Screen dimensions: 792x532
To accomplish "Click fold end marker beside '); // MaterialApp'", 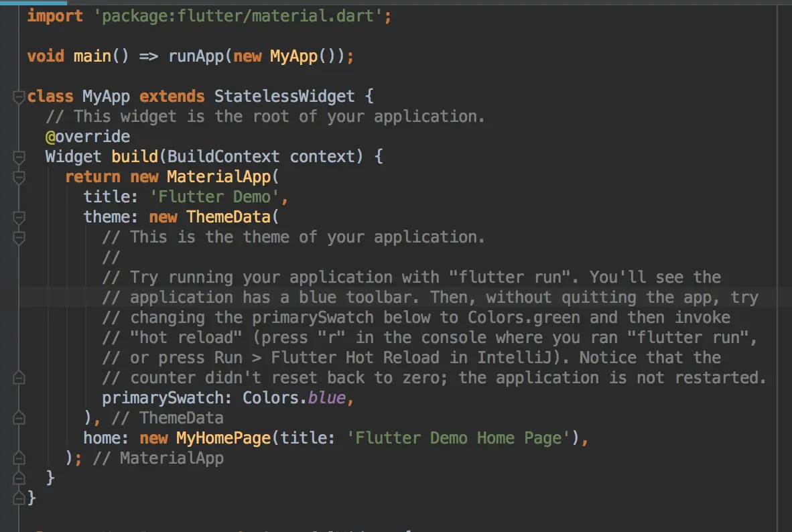I will click(19, 458).
